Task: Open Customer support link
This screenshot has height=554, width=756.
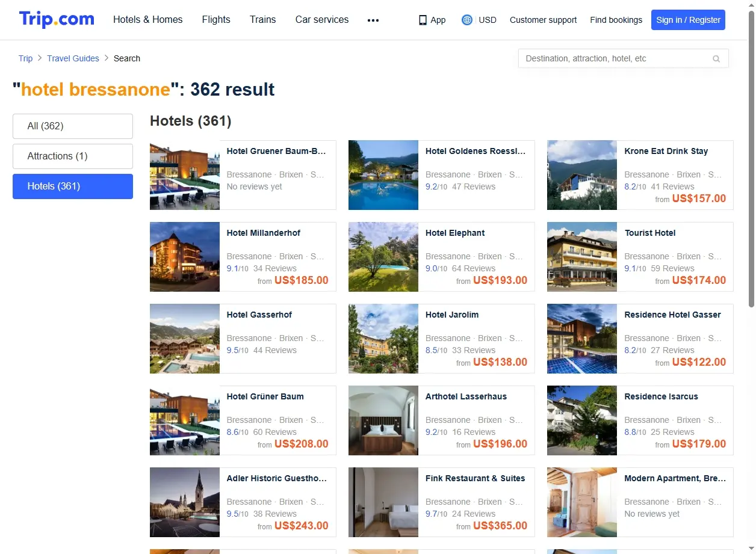Action: pyautogui.click(x=543, y=20)
